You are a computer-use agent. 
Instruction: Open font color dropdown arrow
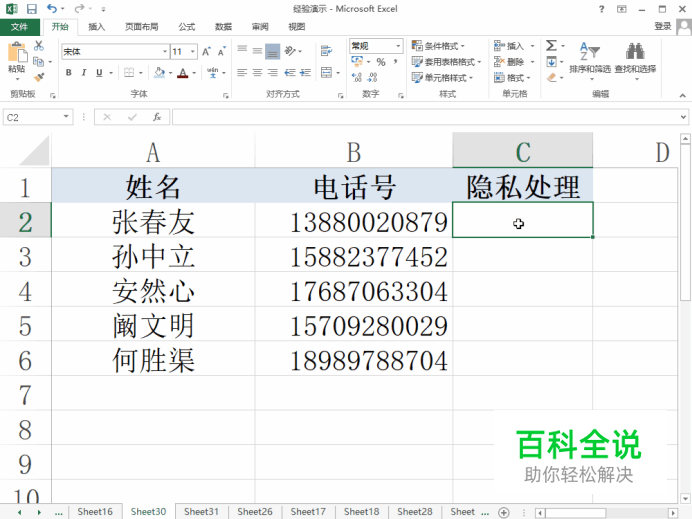point(194,73)
